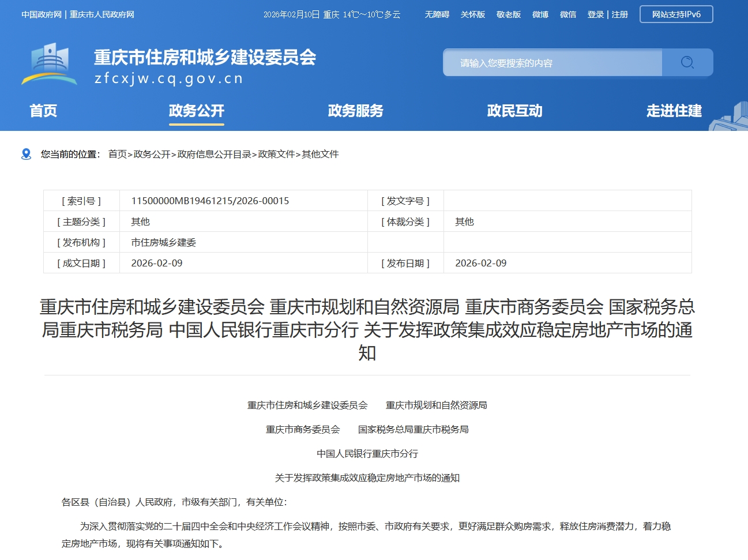Switch to 关怀版 display mode

pos(472,14)
